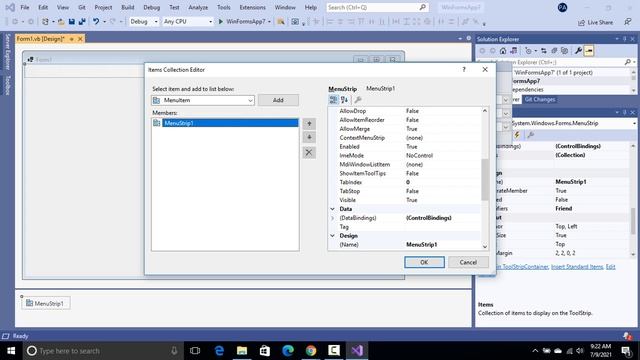Collapse the Data category in property grid
Image resolution: width=640 pixels, height=360 pixels.
(332, 209)
